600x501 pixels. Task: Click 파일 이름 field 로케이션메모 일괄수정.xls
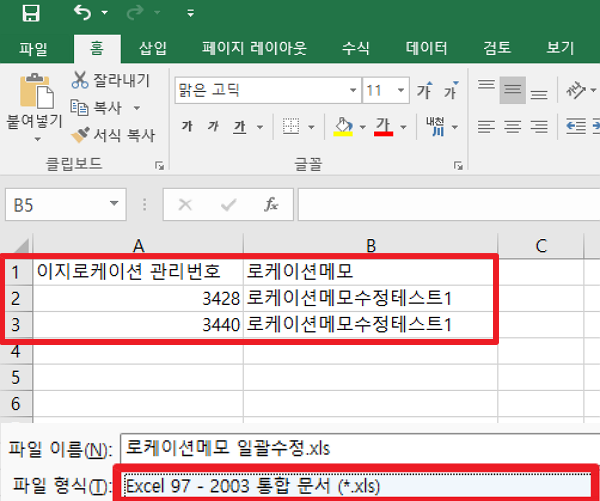click(360, 448)
